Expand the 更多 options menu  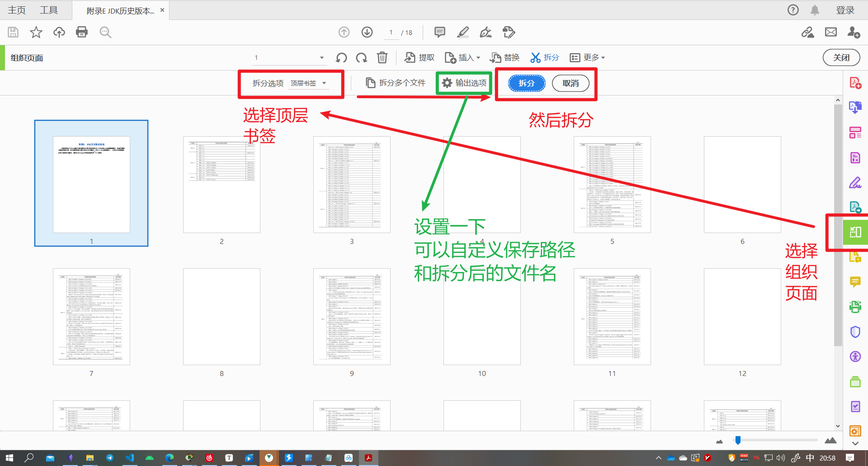point(587,57)
